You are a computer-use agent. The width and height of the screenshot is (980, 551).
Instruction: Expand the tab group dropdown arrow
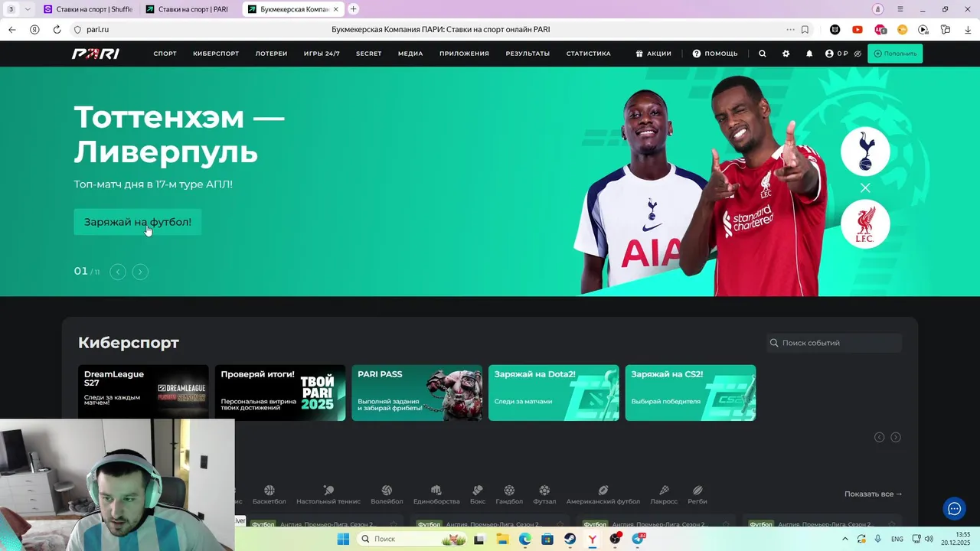click(28, 9)
